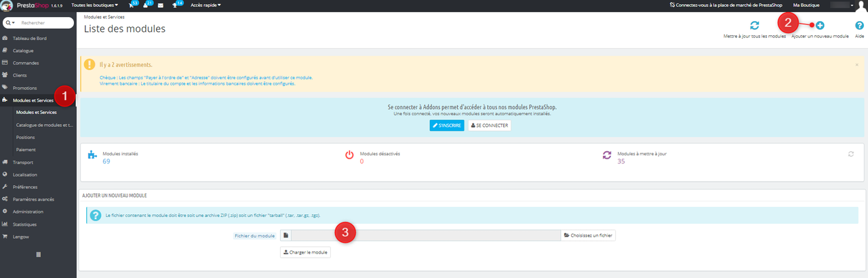The image size is (868, 278).
Task: Click the update all modules refresh icon
Action: 754,26
